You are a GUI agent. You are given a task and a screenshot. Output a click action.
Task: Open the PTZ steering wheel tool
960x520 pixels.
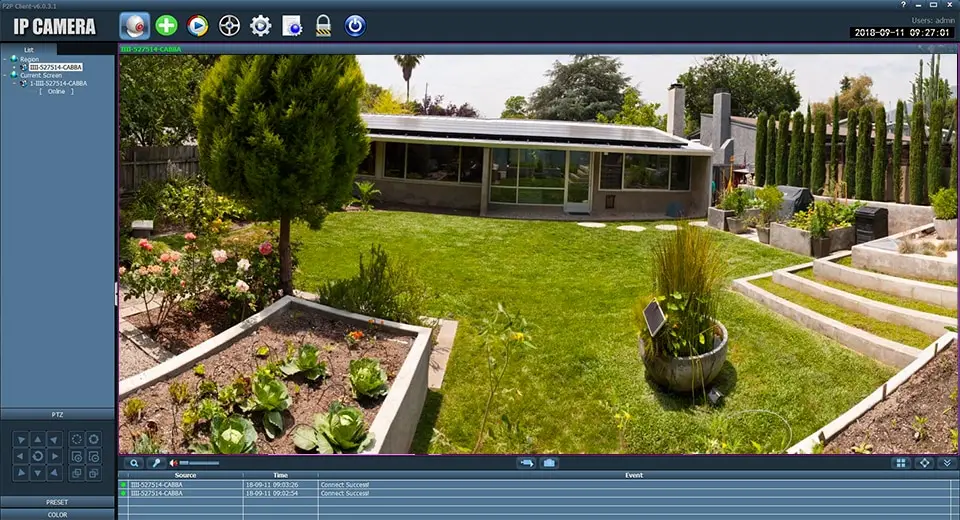(x=229, y=26)
